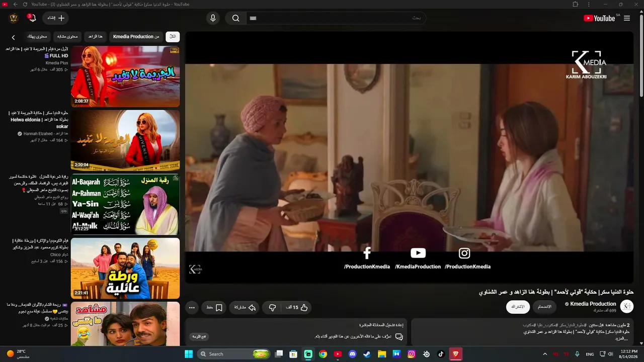Click the main video player

(x=409, y=157)
